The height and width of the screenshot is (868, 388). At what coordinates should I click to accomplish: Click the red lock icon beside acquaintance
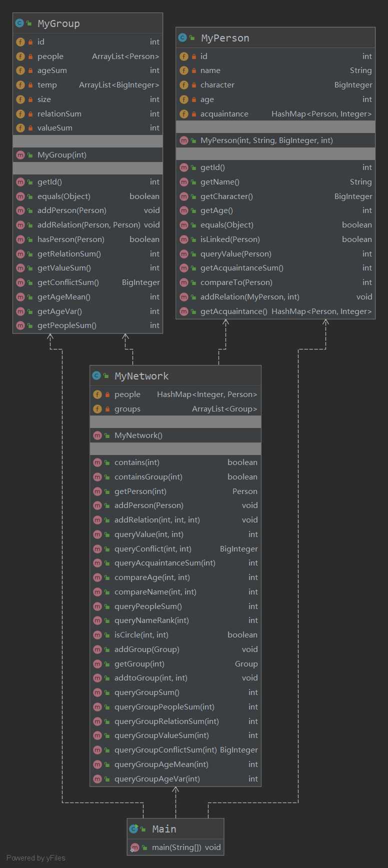pos(194,114)
